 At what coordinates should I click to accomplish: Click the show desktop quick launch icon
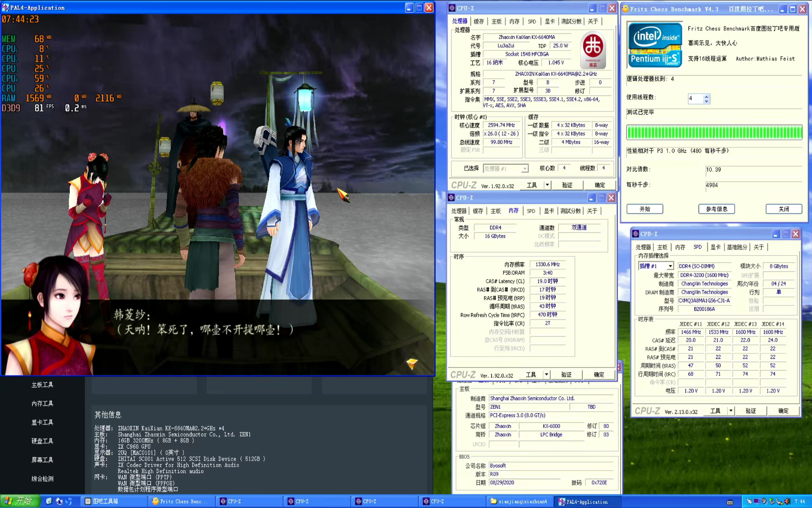tap(59, 501)
